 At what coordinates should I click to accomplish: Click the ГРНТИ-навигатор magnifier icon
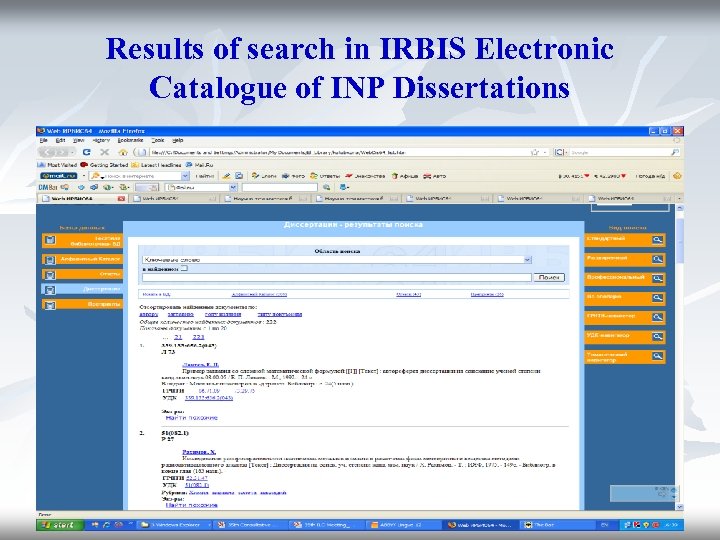[x=658, y=317]
